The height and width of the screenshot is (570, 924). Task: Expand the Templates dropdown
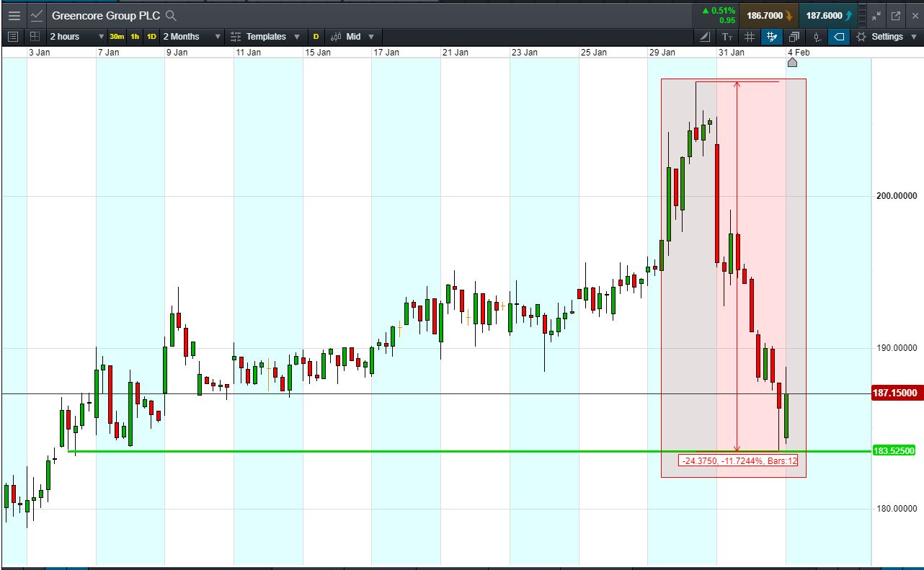[x=265, y=37]
